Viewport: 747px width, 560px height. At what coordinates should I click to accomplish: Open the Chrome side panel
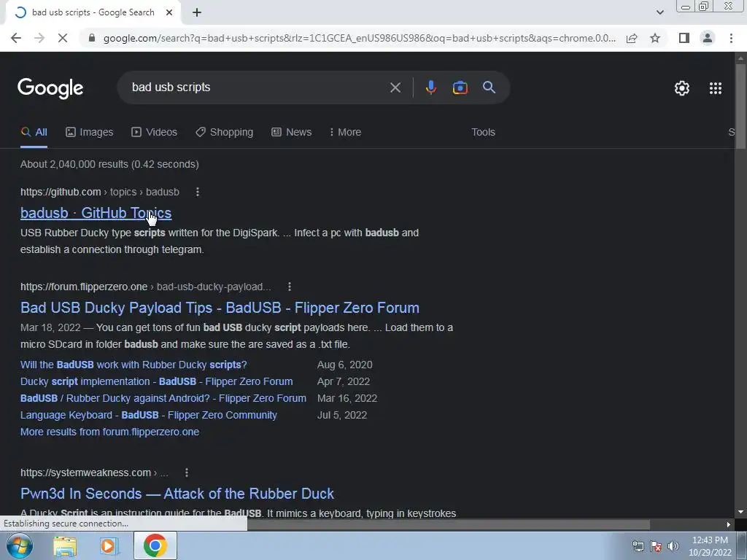coord(684,38)
